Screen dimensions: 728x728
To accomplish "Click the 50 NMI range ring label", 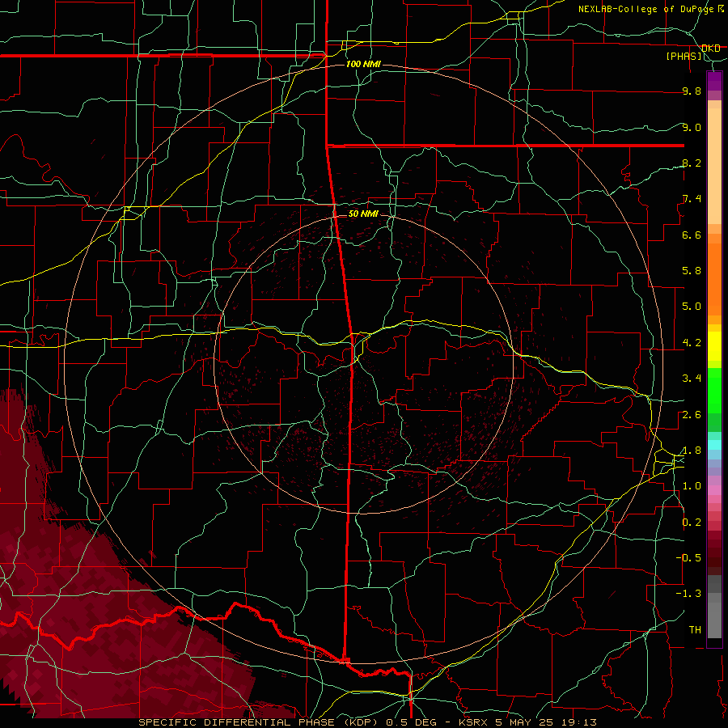I will [x=363, y=214].
